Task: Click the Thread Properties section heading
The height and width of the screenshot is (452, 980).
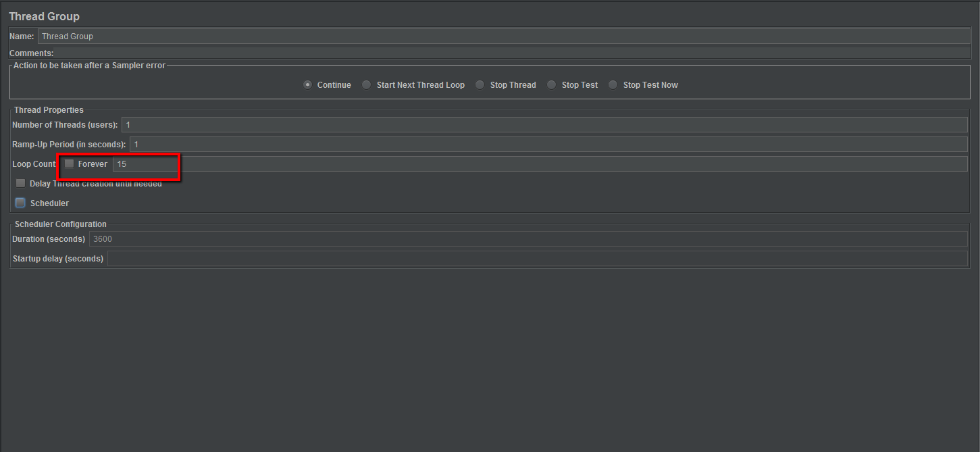Action: pos(49,110)
